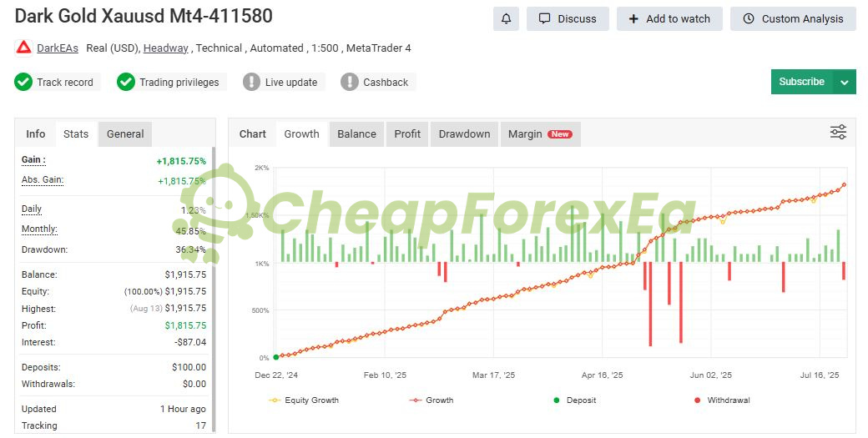Viewport: 868px width, 438px height.
Task: Expand the Subscribe dropdown arrow
Action: [844, 82]
